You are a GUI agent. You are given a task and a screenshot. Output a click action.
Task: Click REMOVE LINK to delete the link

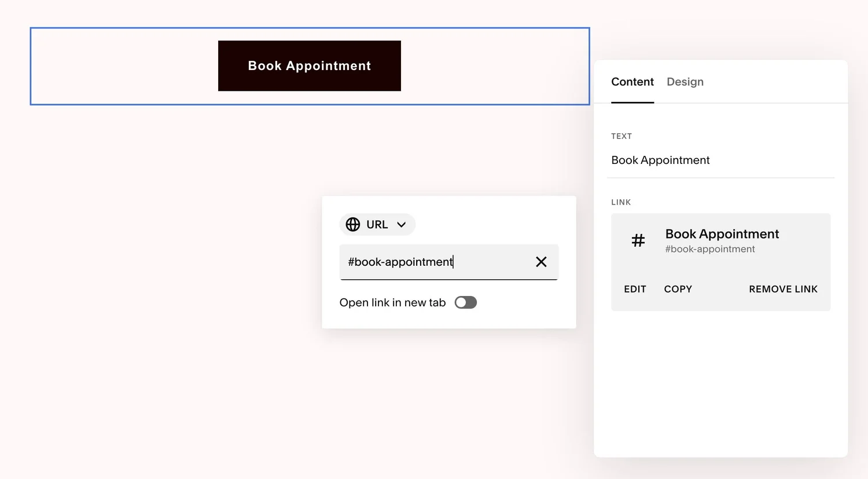[x=783, y=289]
